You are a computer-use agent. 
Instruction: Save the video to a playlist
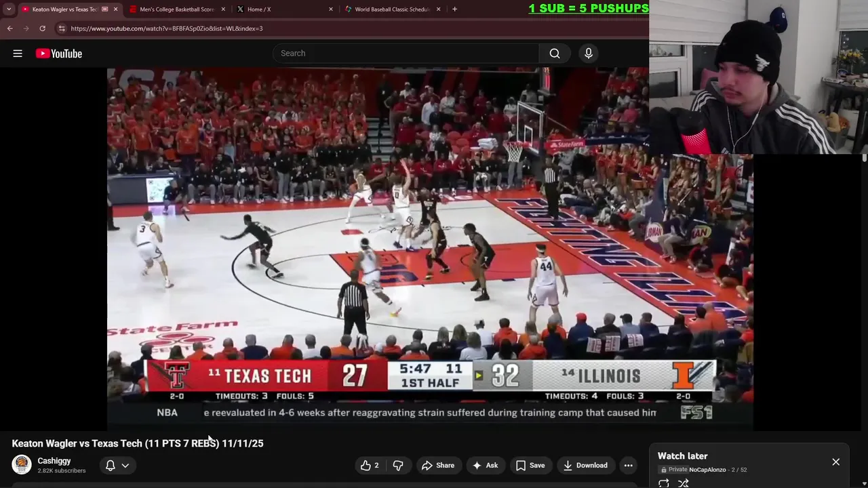(530, 466)
